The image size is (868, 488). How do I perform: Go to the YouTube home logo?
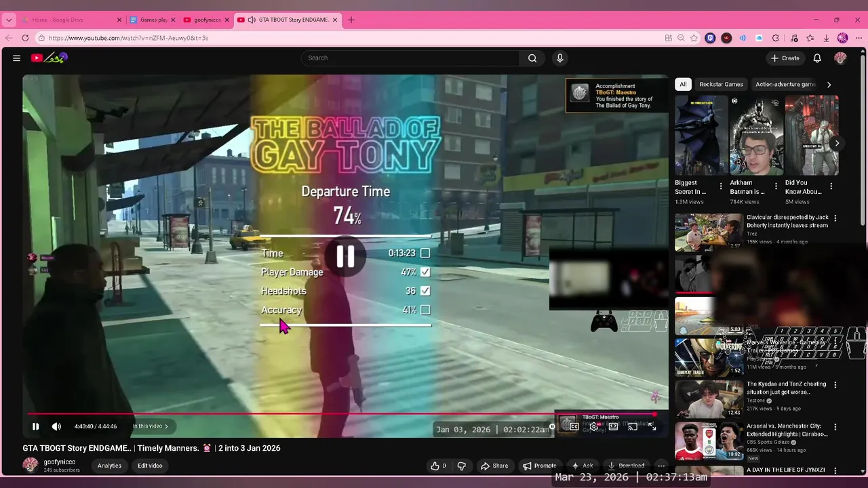tap(49, 58)
